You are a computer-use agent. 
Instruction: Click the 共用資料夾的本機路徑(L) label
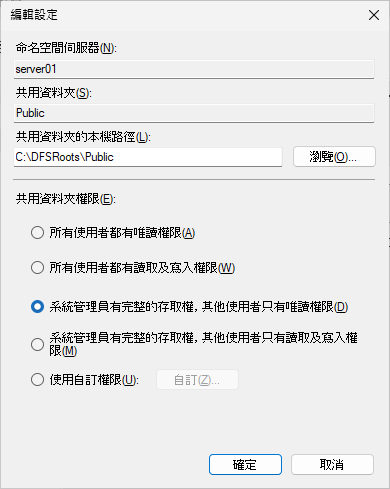[x=83, y=137]
